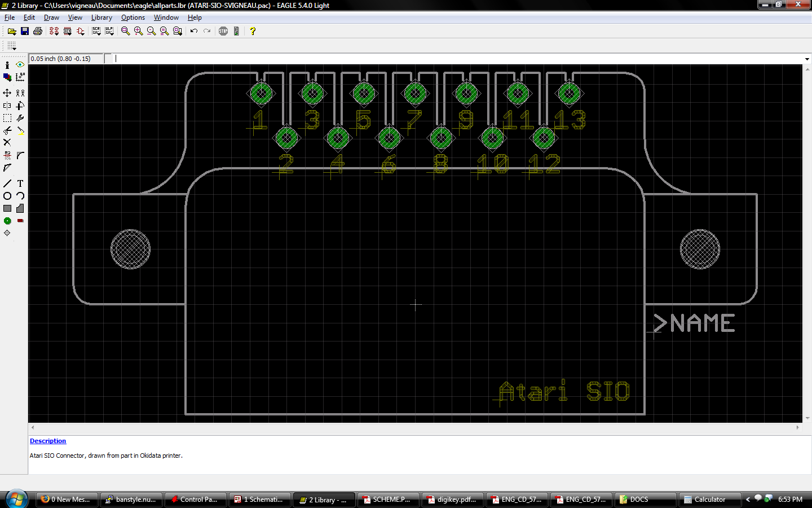Select the Arc tool
This screenshot has height=508, width=812.
tap(20, 196)
